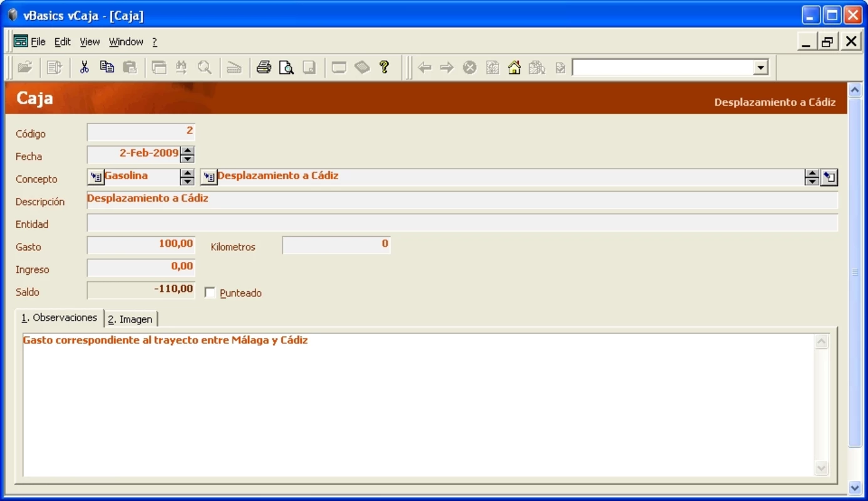The height and width of the screenshot is (501, 868).
Task: Click the Observaciones scrollbar down arrow
Action: [822, 468]
